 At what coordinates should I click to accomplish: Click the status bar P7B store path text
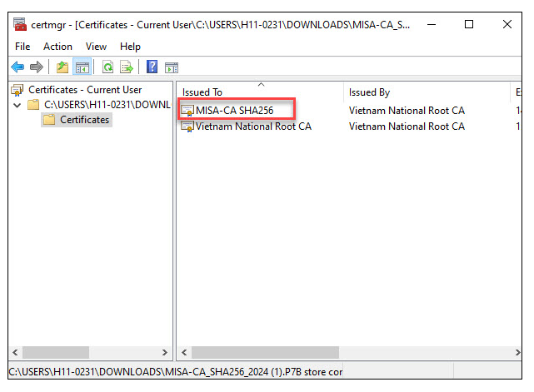tap(176, 372)
